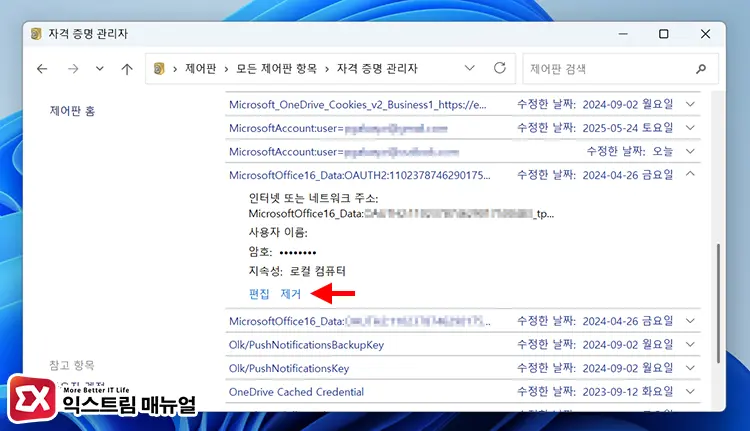Click the 인터넷 또는 네트워크 주소 label

coord(313,198)
